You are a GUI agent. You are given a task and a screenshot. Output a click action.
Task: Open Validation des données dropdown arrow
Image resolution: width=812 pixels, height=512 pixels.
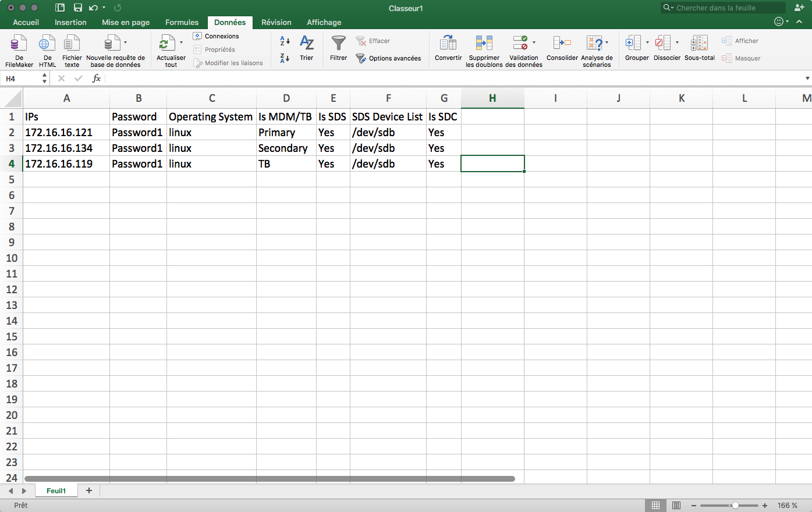[534, 42]
